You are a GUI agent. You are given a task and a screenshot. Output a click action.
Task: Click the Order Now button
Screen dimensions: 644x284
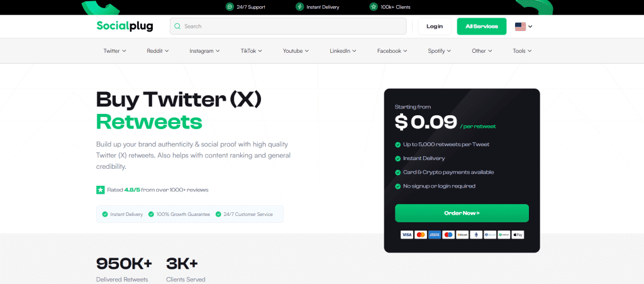[462, 213]
